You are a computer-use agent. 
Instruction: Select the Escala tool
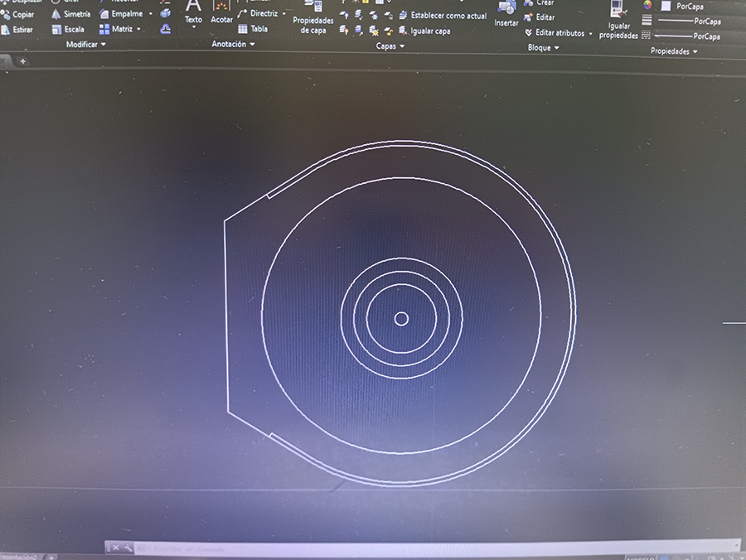(x=68, y=30)
